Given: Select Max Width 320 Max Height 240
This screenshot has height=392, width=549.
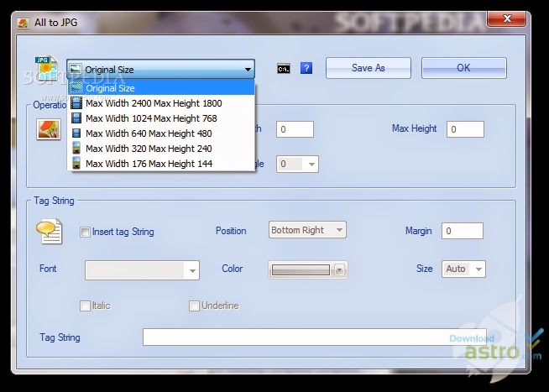Looking at the screenshot, I should pyautogui.click(x=161, y=149).
